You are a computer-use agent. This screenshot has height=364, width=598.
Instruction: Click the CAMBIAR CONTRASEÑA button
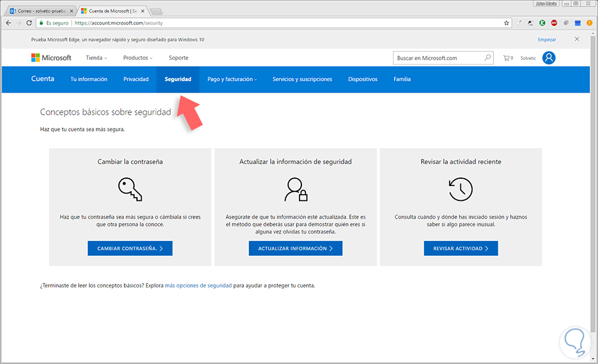click(130, 248)
